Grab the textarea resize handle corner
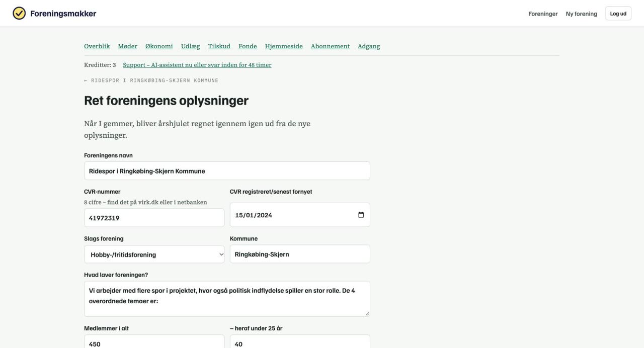This screenshot has width=644, height=348. (x=367, y=313)
